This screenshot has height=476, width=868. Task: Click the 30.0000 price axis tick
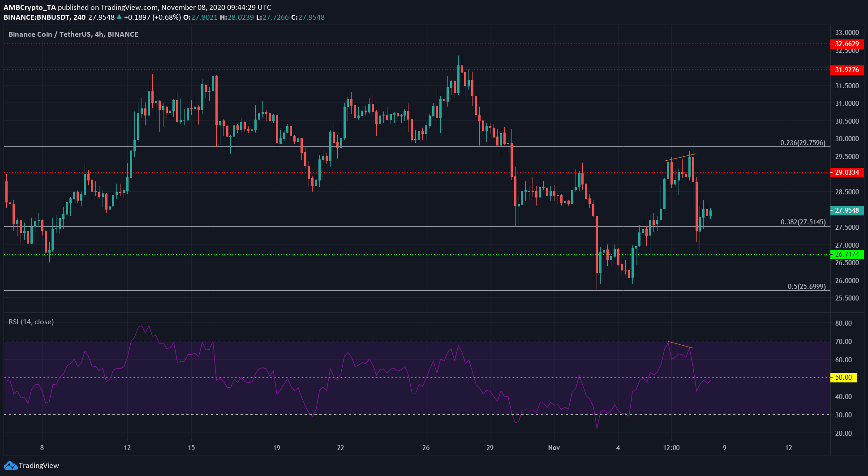pyautogui.click(x=847, y=139)
